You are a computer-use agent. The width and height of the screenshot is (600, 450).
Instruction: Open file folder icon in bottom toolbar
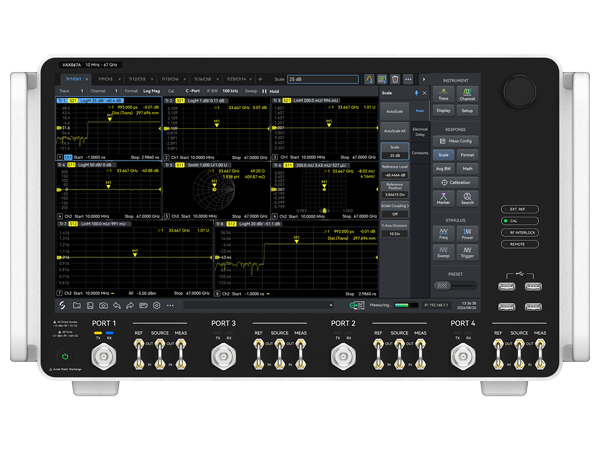click(x=77, y=305)
